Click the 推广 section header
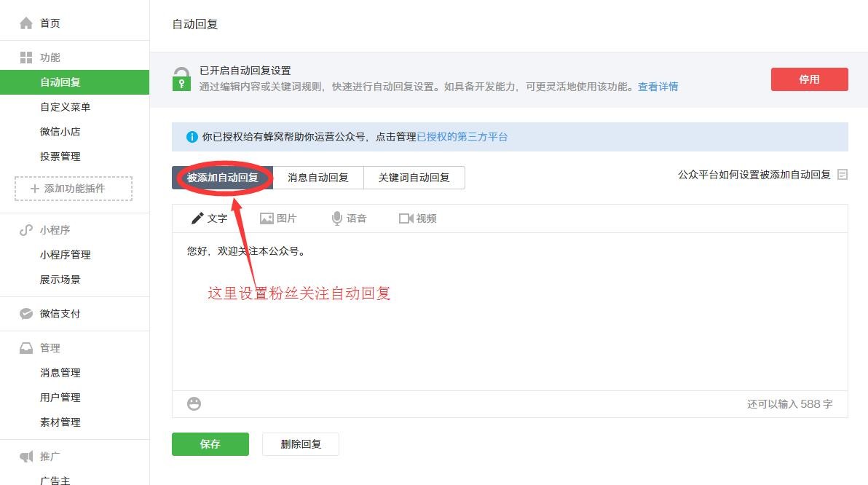 [x=50, y=456]
